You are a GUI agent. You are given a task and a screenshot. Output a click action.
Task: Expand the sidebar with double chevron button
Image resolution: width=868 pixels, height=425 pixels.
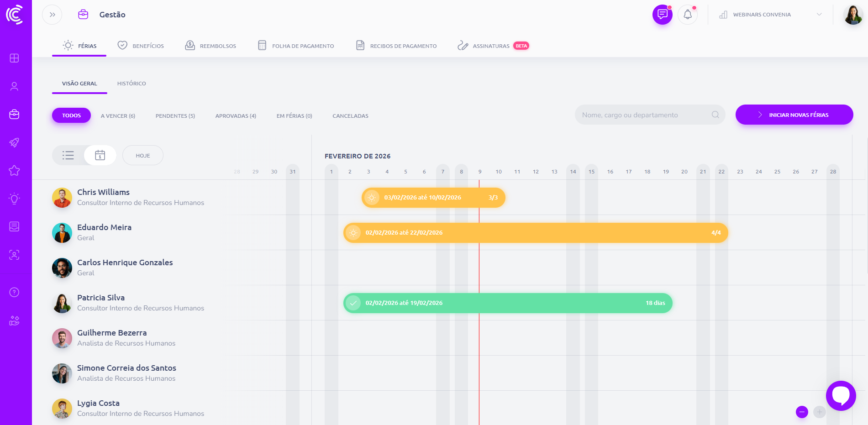tap(52, 15)
